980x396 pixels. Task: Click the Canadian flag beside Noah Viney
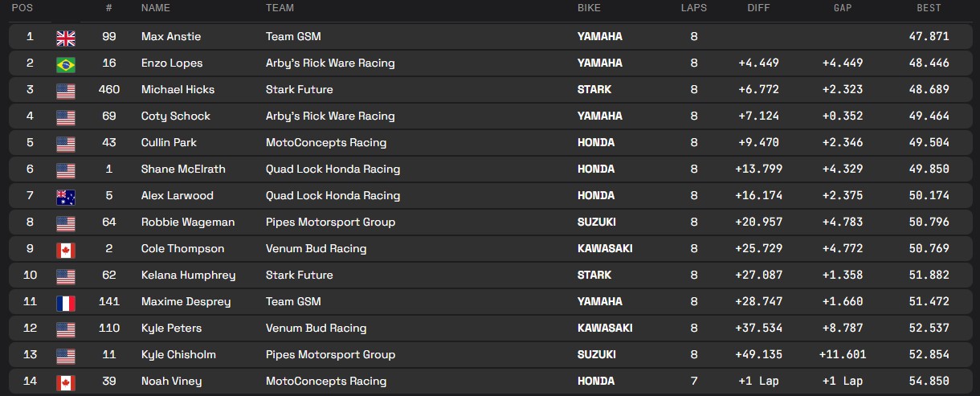pyautogui.click(x=66, y=382)
